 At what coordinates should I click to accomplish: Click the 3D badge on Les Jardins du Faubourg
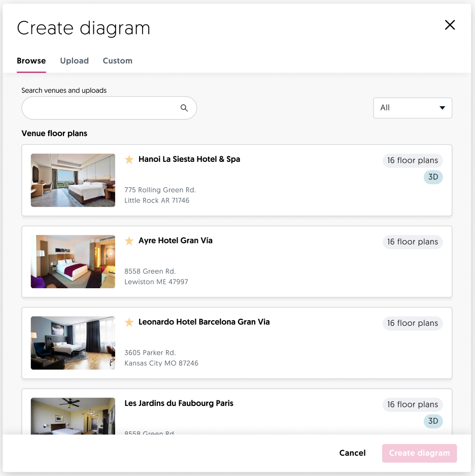[433, 421]
